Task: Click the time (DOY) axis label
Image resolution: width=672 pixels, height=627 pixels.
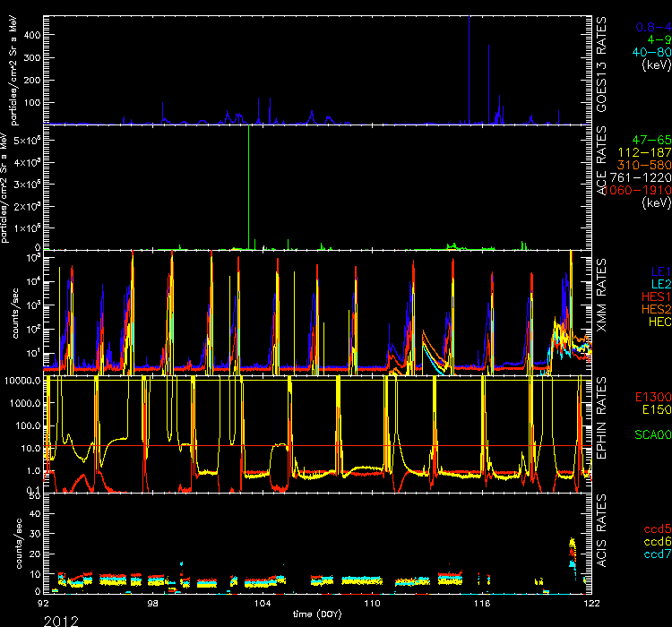Action: pyautogui.click(x=318, y=614)
